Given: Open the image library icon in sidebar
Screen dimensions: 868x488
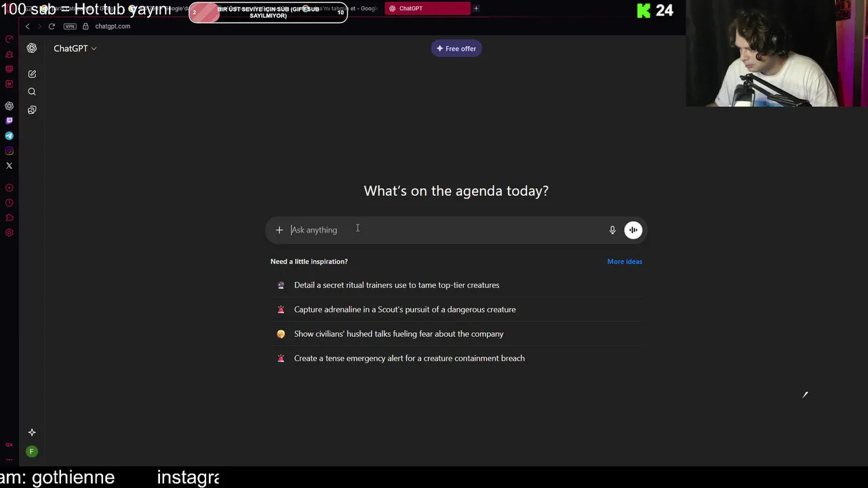Looking at the screenshot, I should coord(32,110).
